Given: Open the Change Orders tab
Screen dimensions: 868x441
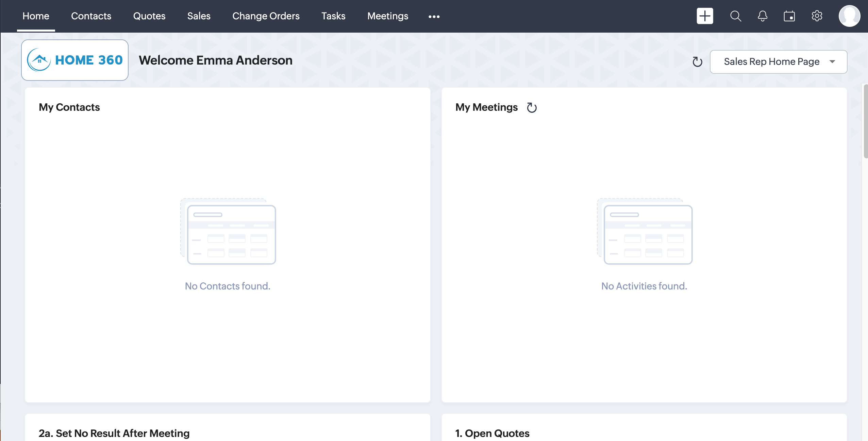Looking at the screenshot, I should (266, 16).
